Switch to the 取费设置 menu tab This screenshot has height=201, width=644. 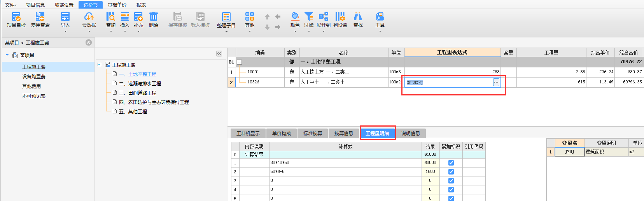click(x=64, y=5)
